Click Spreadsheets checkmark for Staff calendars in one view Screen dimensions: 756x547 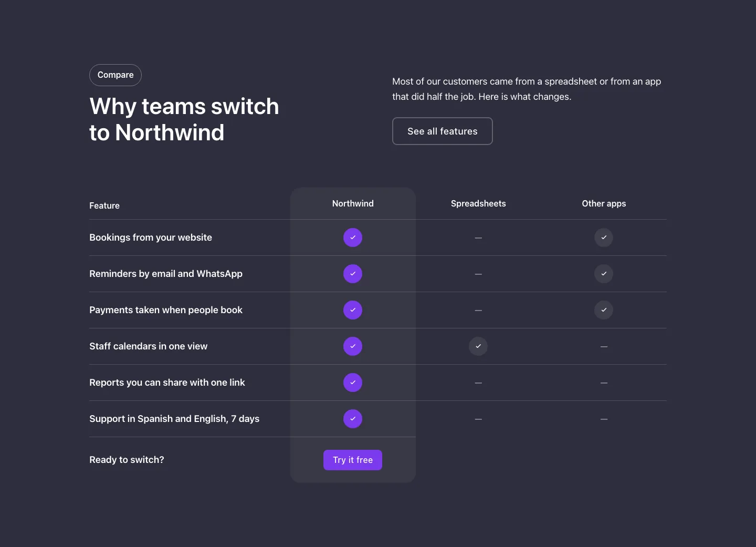(478, 346)
